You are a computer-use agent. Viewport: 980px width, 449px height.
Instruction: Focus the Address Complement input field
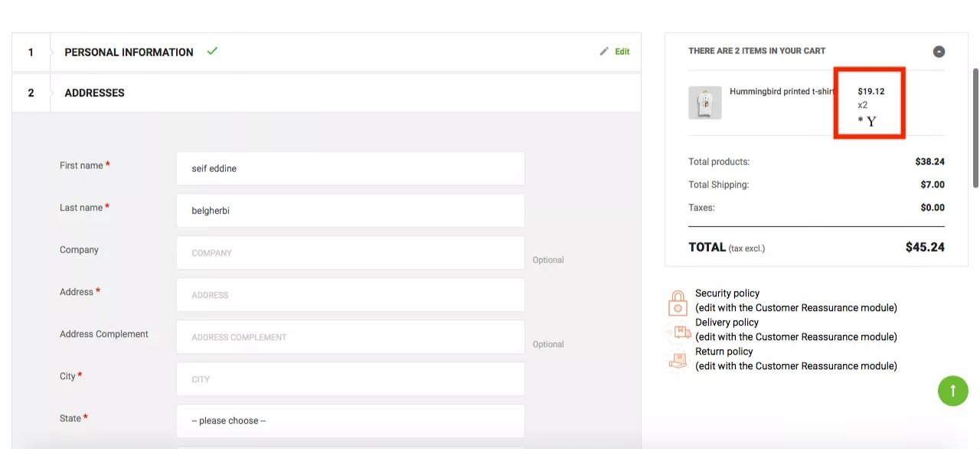pyautogui.click(x=350, y=336)
